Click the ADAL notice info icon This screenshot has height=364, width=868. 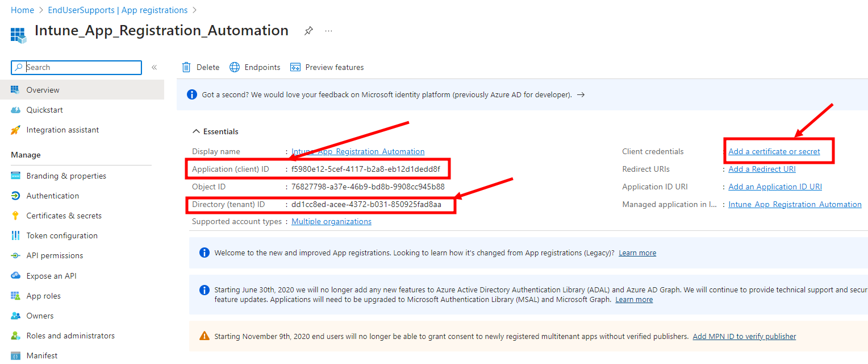[205, 290]
